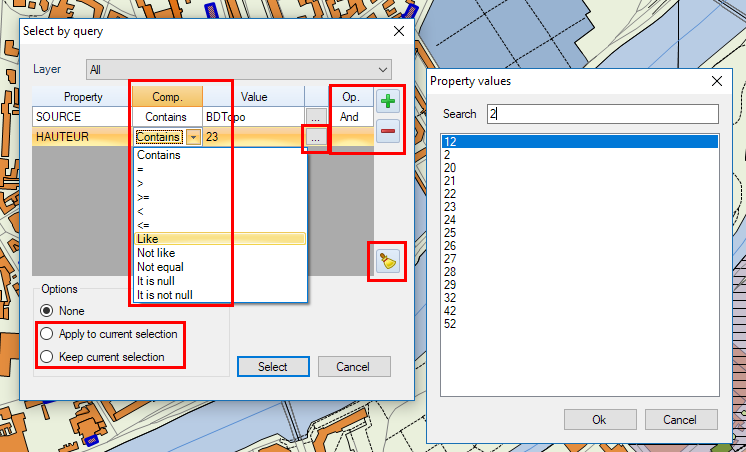Viewport: 746px width, 452px height.
Task: Expand the Layer dropdown set to All
Action: pyautogui.click(x=384, y=70)
